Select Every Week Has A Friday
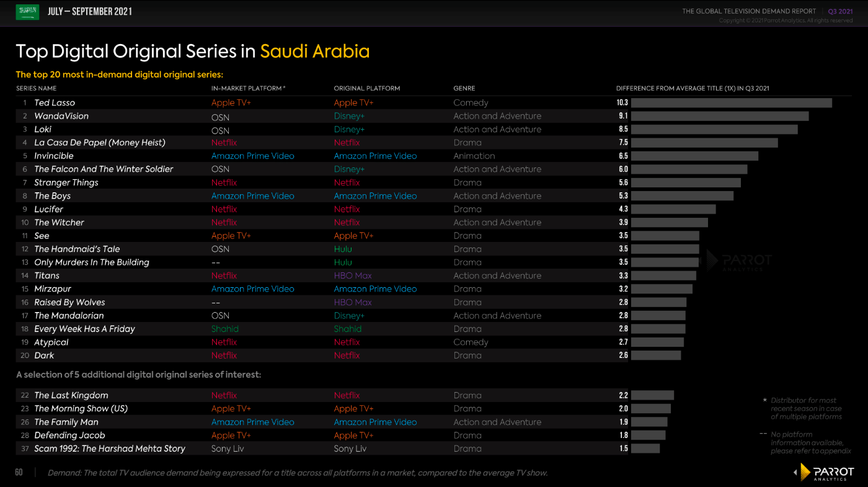Viewport: 868px width, 487px height. 84,329
